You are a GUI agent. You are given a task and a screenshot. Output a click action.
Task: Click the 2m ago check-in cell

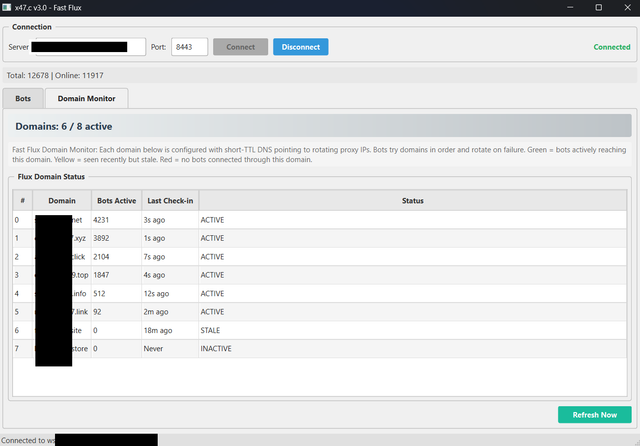point(170,312)
